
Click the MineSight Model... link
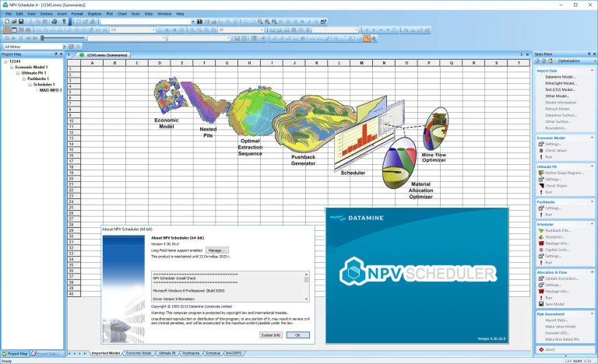click(x=561, y=83)
